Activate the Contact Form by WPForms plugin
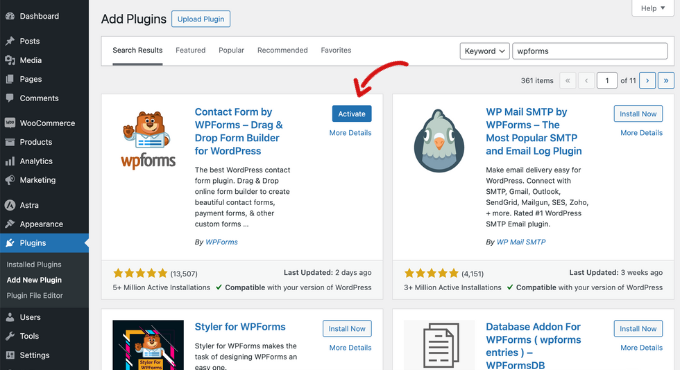The width and height of the screenshot is (680, 370). click(352, 114)
